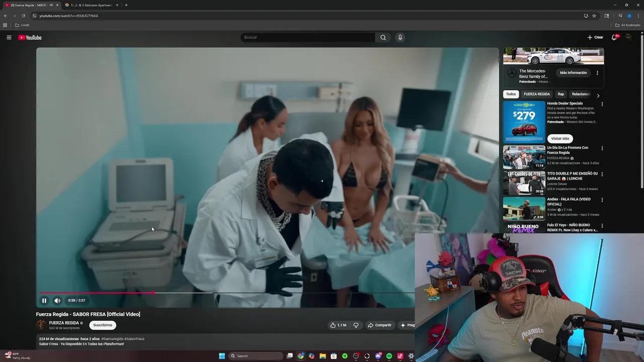Image resolution: width=644 pixels, height=362 pixels.
Task: Open TikTok from the taskbar
Action: pos(400,356)
